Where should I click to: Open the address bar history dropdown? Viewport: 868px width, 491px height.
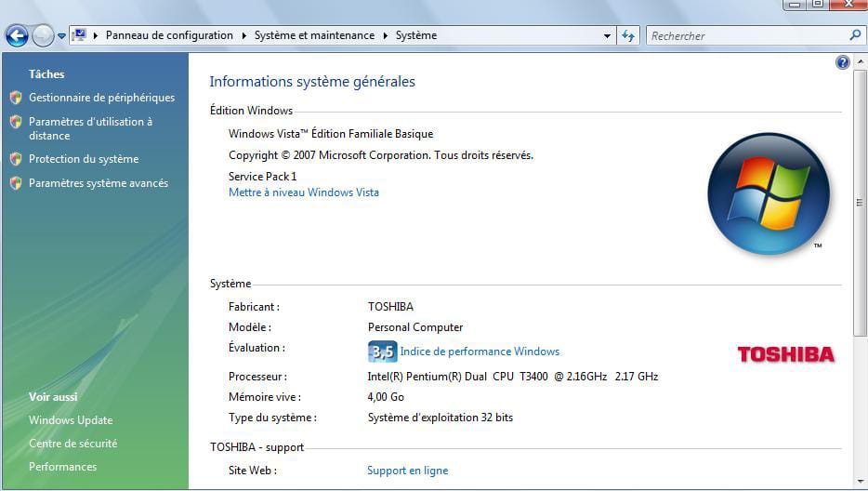point(607,36)
